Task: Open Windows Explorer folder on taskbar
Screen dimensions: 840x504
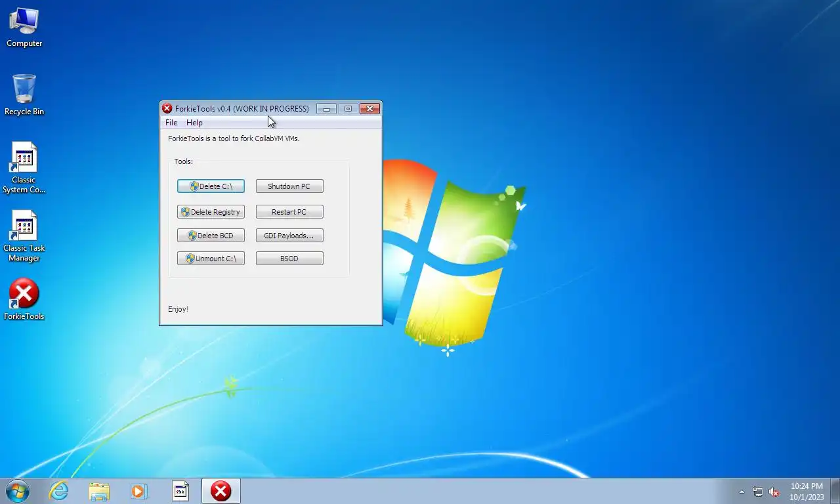Action: (99, 491)
